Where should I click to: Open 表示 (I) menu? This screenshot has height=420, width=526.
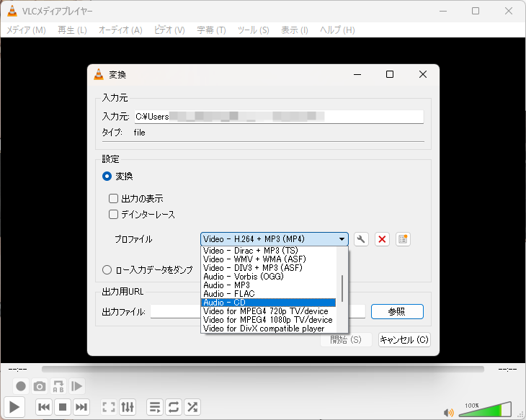(x=295, y=30)
